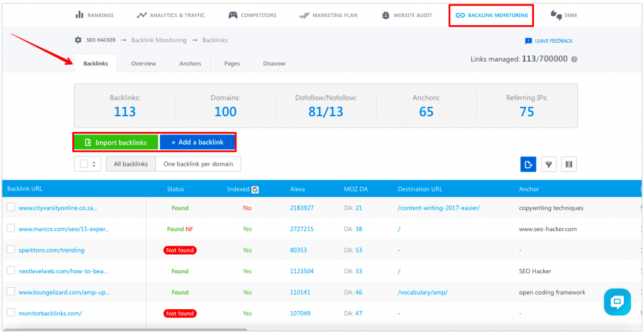The width and height of the screenshot is (644, 333).
Task: Click the Referring IPs count 75
Action: (527, 111)
